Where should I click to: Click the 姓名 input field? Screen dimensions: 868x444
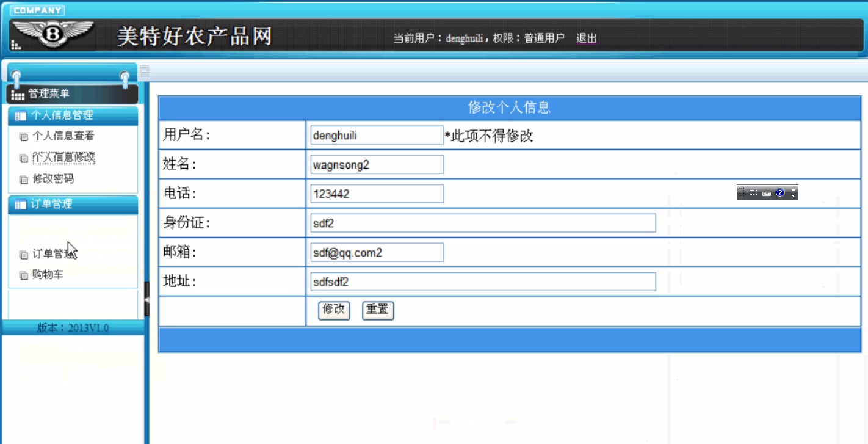coord(377,165)
